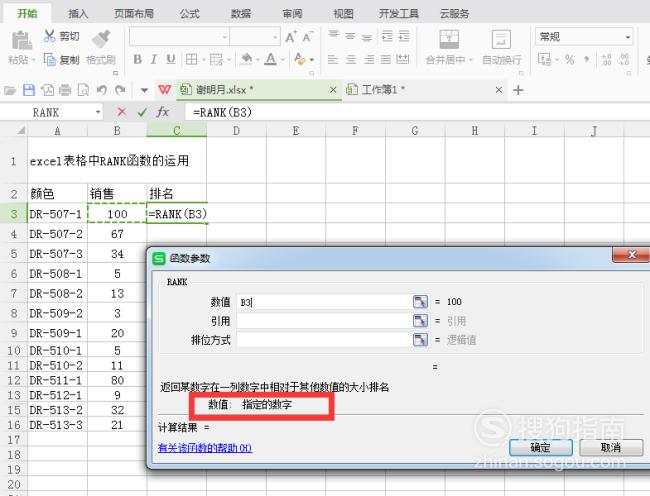Open the folder icon in quick access toolbar

[10, 90]
